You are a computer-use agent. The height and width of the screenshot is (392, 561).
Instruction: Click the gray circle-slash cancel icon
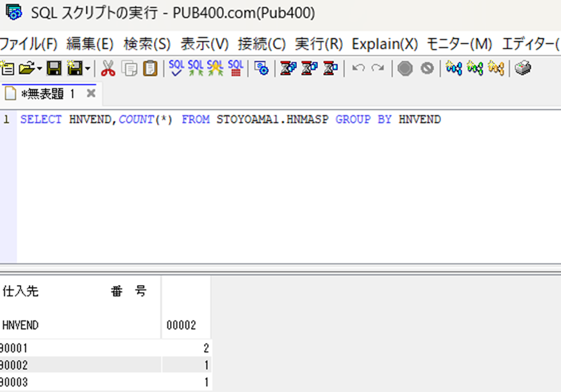tap(427, 69)
